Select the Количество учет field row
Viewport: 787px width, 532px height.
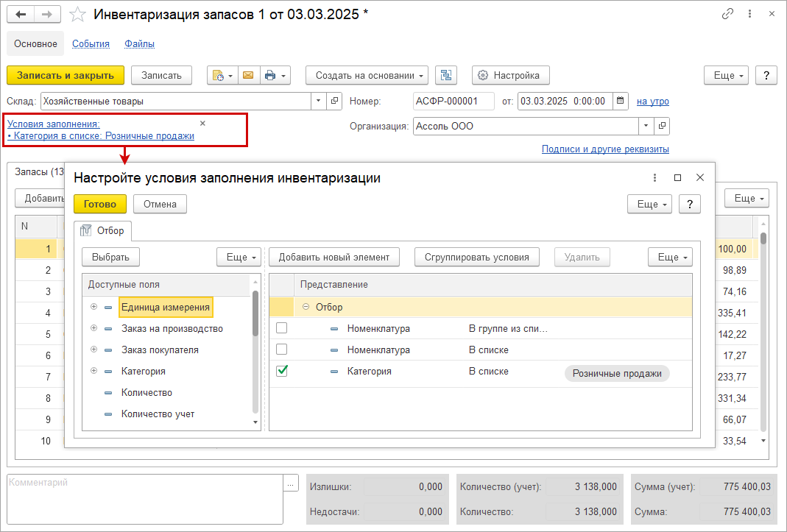[166, 414]
